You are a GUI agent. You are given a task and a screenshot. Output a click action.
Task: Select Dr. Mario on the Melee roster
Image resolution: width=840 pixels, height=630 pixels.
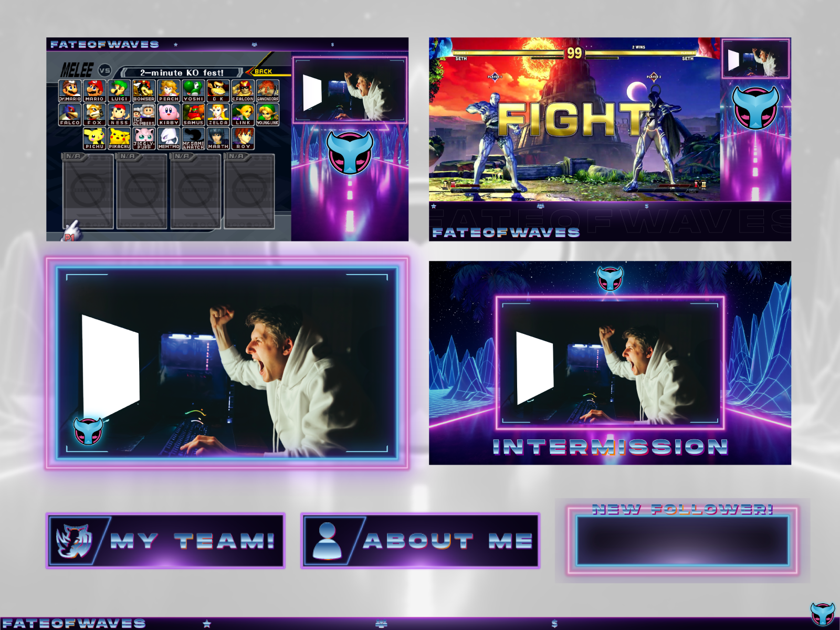pos(70,91)
